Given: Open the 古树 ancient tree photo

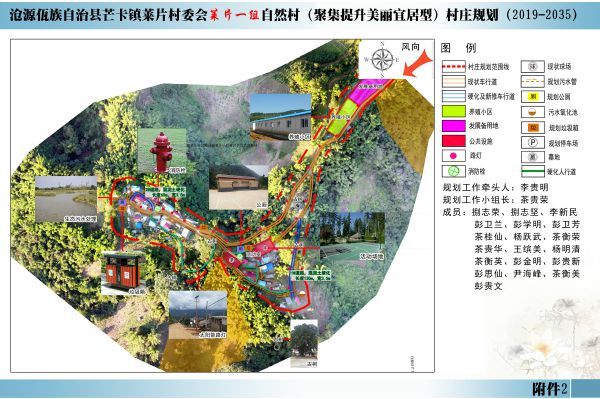Looking at the screenshot, I should point(304,344).
